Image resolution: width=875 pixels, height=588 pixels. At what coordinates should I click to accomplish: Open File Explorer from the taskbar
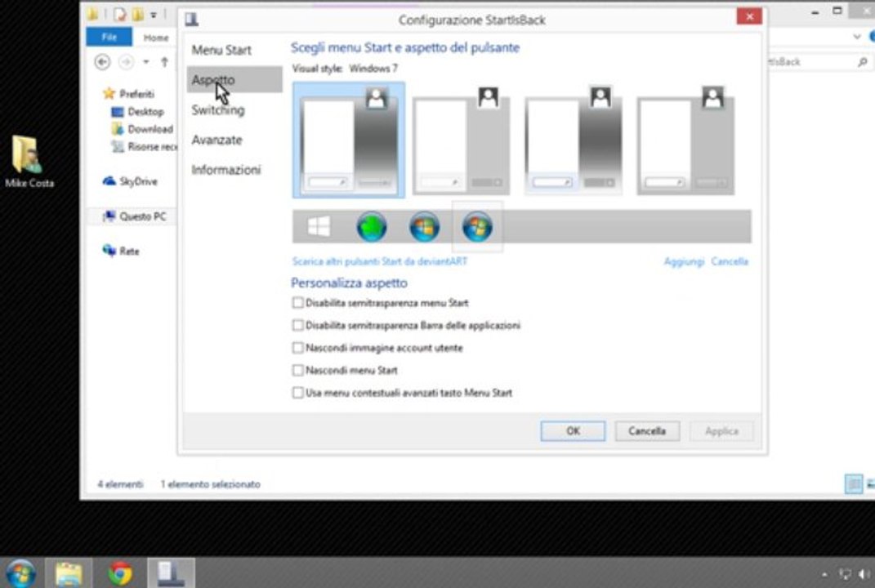click(x=69, y=573)
